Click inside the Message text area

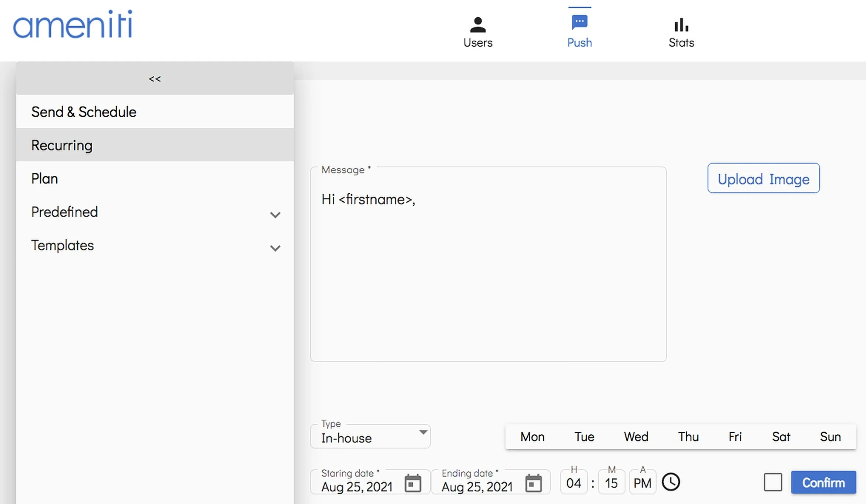click(488, 274)
